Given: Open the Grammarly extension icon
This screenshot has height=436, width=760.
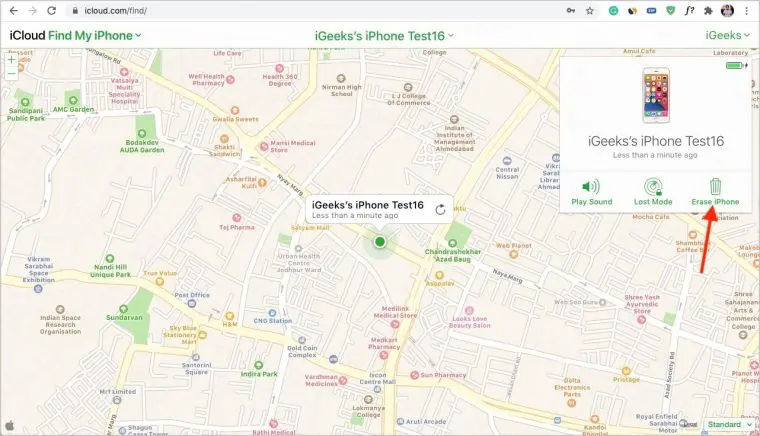Looking at the screenshot, I should (613, 11).
